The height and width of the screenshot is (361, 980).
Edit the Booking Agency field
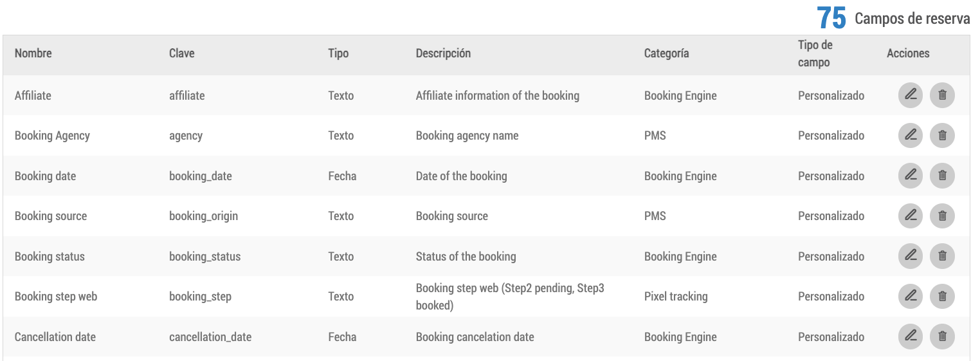[911, 136]
